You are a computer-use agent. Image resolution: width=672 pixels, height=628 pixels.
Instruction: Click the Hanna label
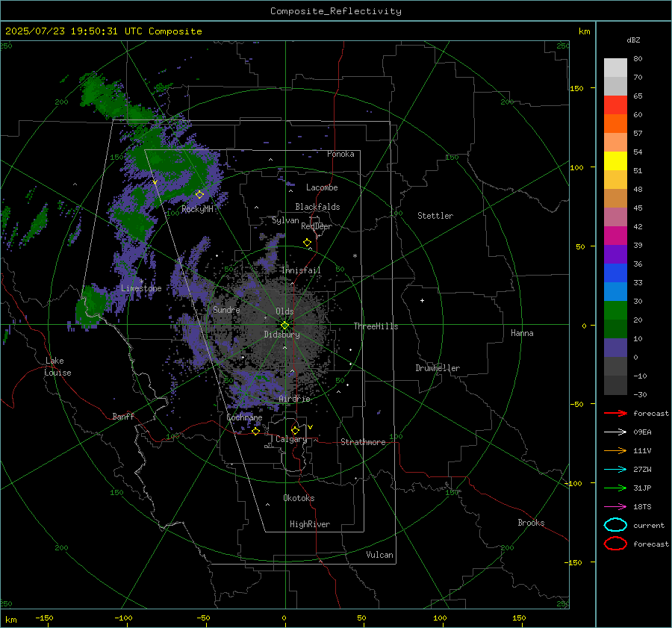pos(522,333)
